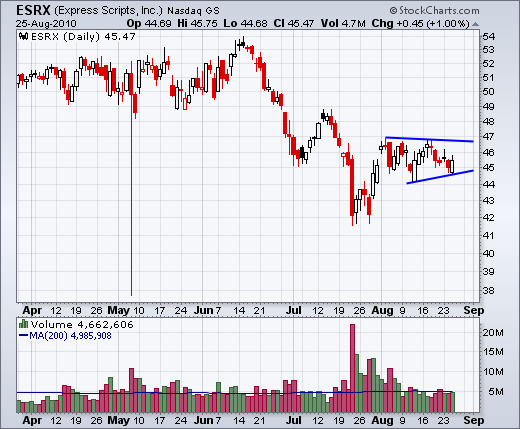The height and width of the screenshot is (429, 520).
Task: Click the Apr label on price chart axis
Action: coord(32,310)
